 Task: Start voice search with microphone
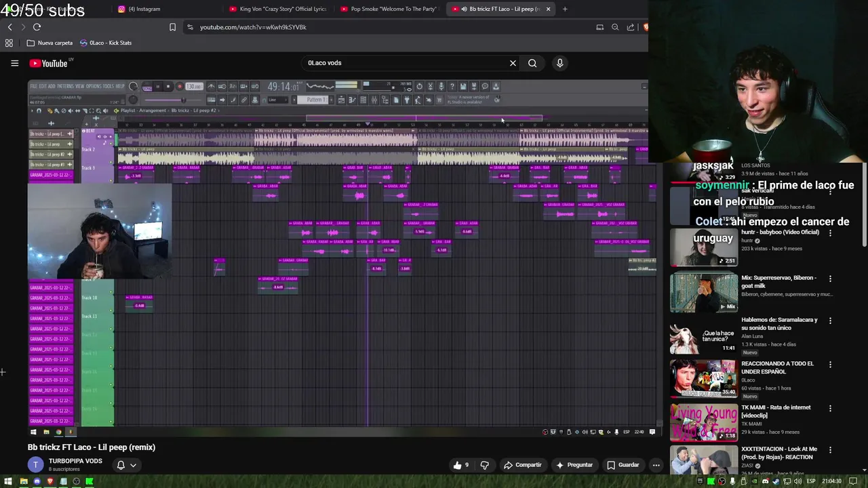coord(559,63)
